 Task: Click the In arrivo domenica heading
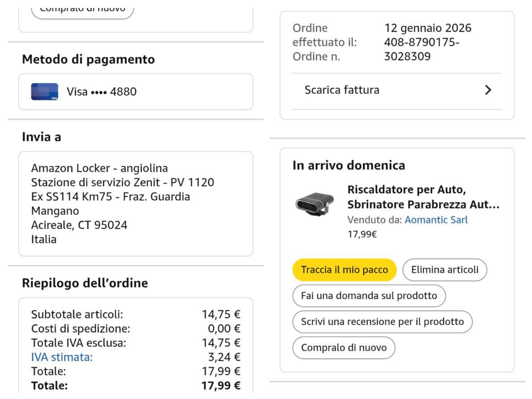(x=349, y=165)
